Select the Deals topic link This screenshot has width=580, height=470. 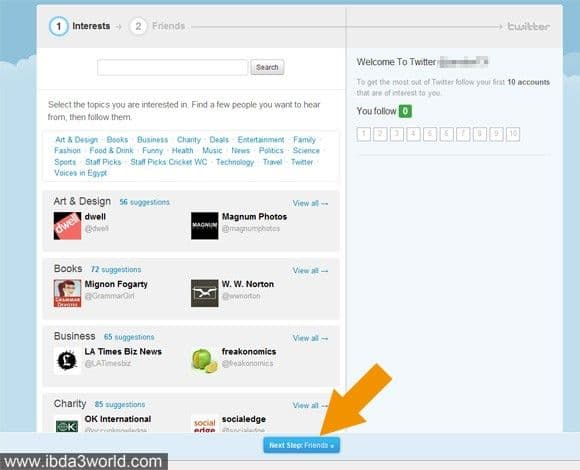coord(219,140)
